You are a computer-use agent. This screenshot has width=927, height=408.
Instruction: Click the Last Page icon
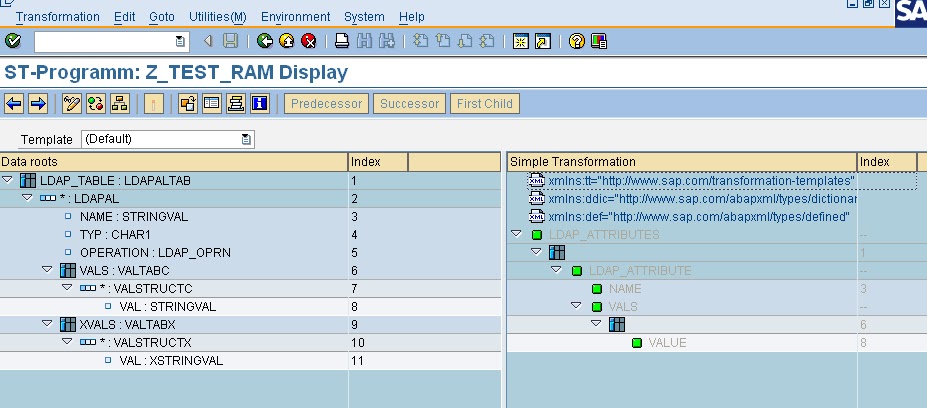pos(487,41)
